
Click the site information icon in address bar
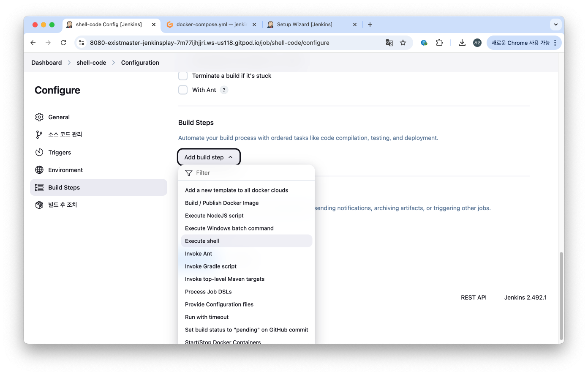tap(82, 43)
